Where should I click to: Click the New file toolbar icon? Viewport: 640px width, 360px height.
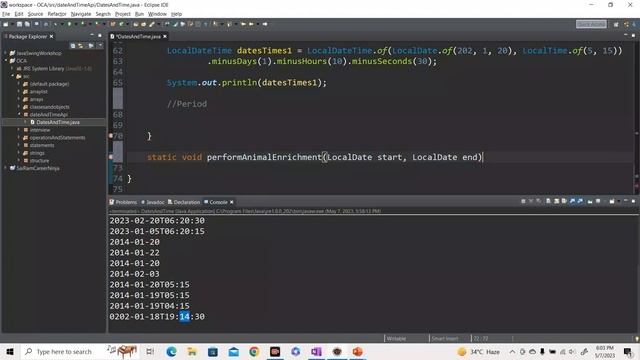[x=5, y=24]
